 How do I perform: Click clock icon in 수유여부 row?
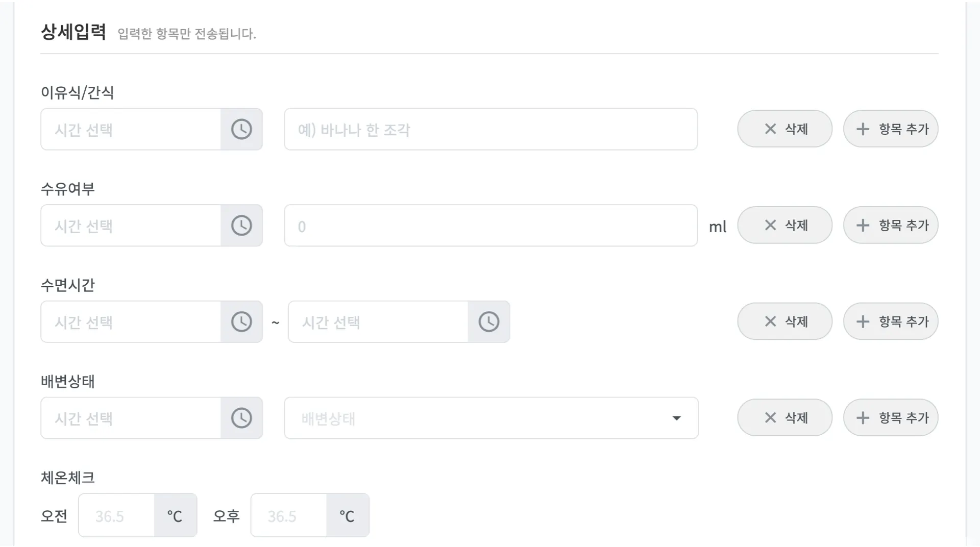tap(241, 226)
